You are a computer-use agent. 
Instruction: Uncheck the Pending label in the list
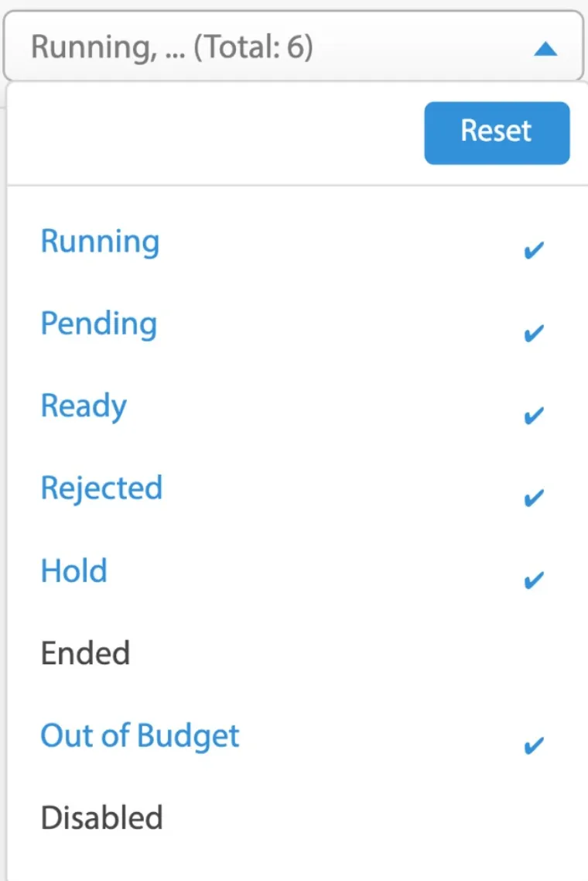(x=98, y=324)
